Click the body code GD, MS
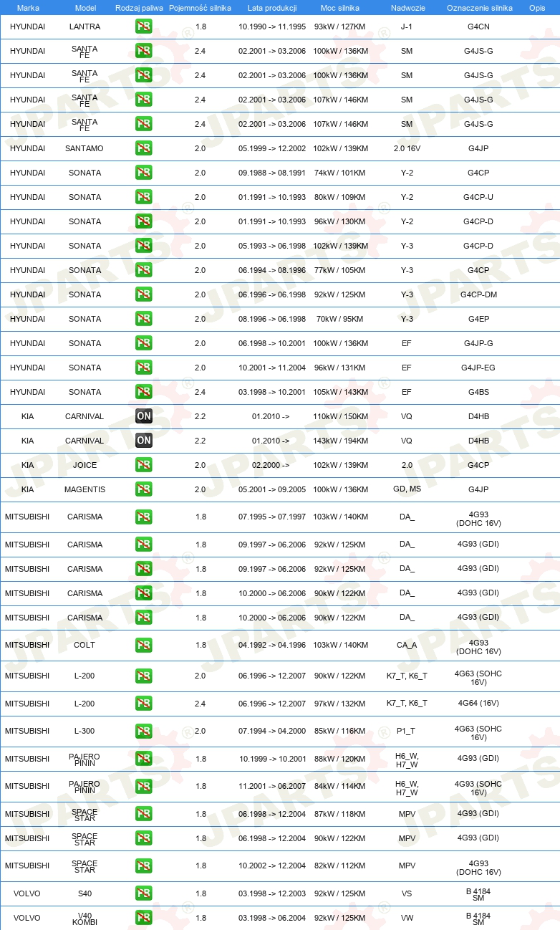 (x=407, y=489)
